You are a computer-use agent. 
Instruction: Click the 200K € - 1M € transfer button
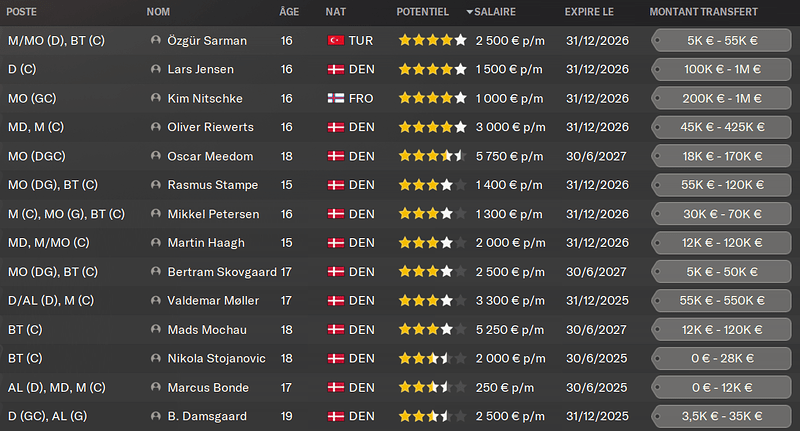click(x=721, y=98)
